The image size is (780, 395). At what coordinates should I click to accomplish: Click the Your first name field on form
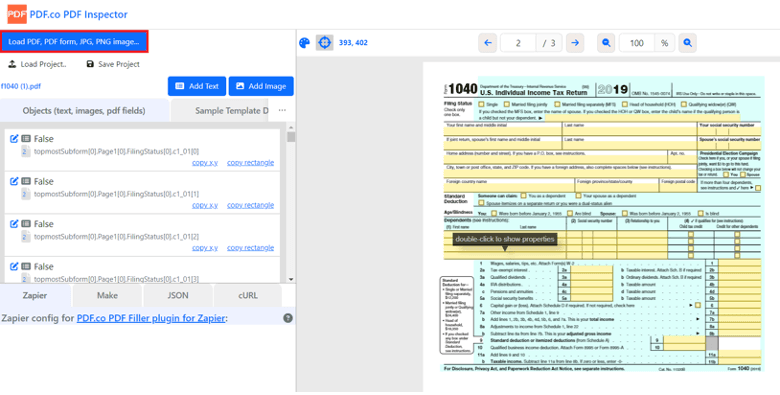pos(503,132)
